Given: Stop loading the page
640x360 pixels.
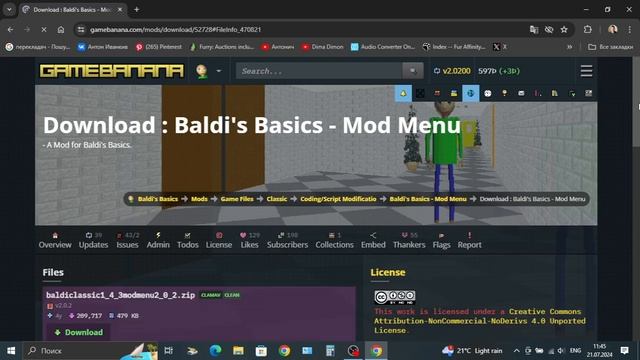Looking at the screenshot, I should coord(44,29).
